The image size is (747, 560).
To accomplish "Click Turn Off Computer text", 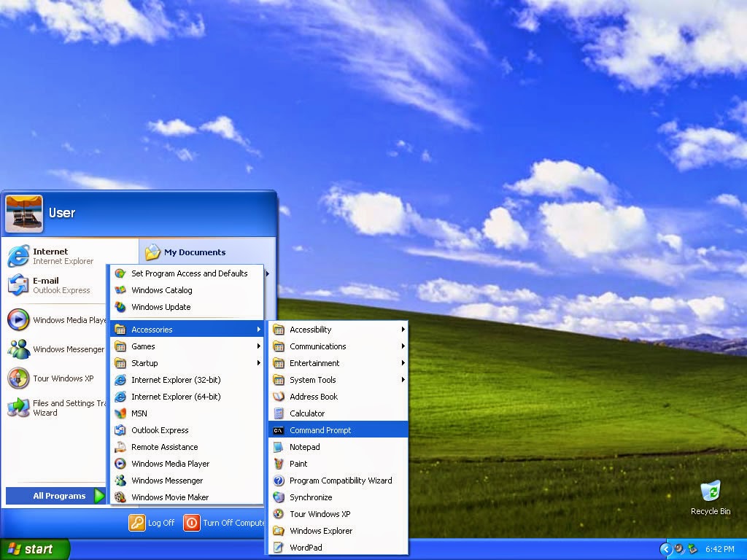I will pyautogui.click(x=233, y=523).
